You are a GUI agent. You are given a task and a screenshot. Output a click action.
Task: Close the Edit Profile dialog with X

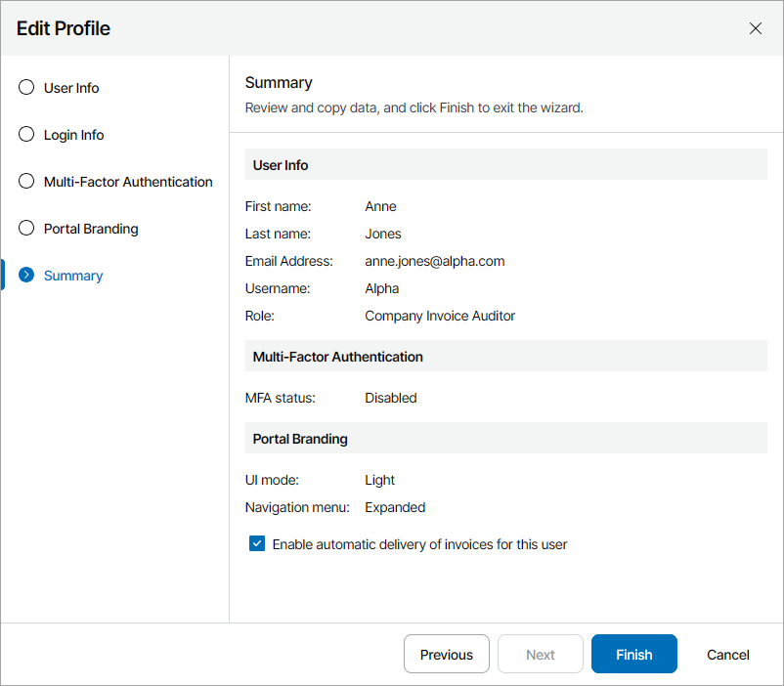pos(755,28)
